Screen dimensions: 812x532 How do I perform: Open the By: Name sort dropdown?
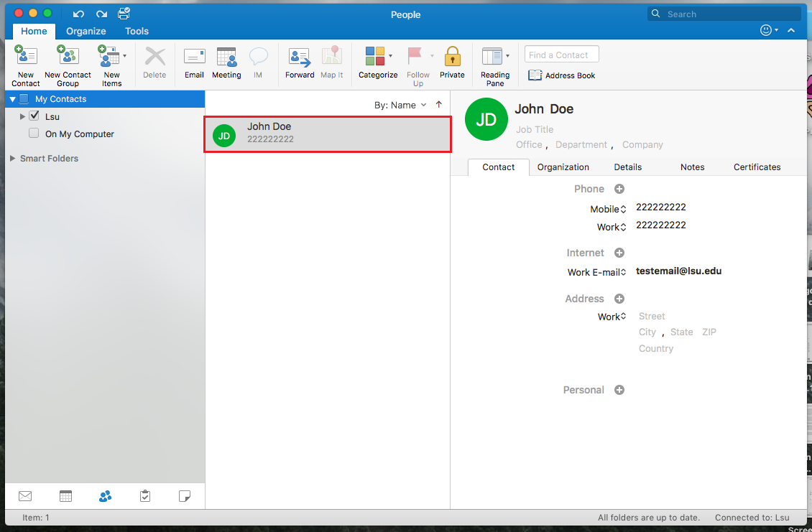point(400,105)
